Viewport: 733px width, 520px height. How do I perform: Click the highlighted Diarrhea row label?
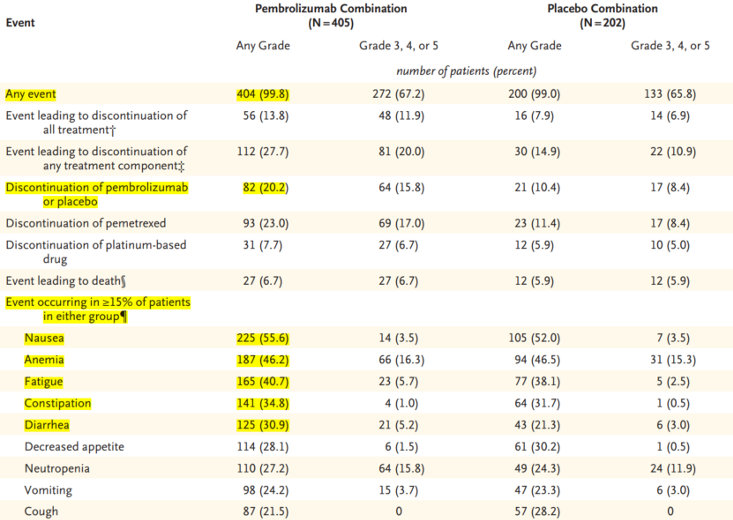coord(48,425)
